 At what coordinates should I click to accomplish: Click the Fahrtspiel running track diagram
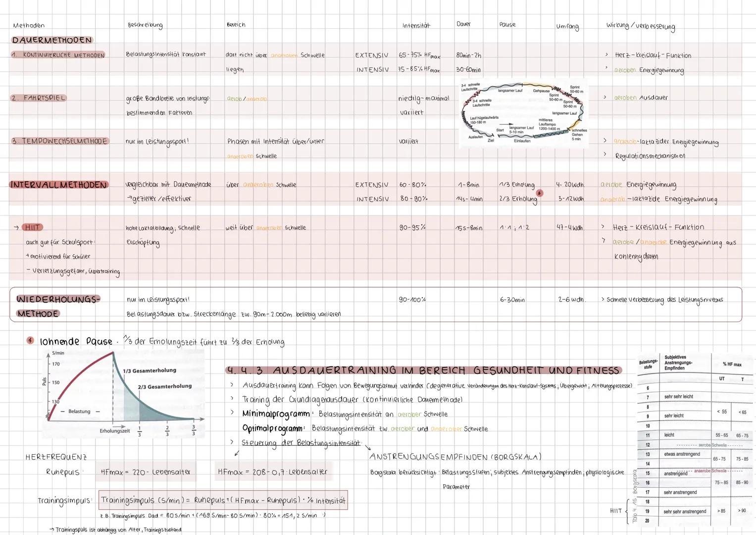tap(522, 113)
